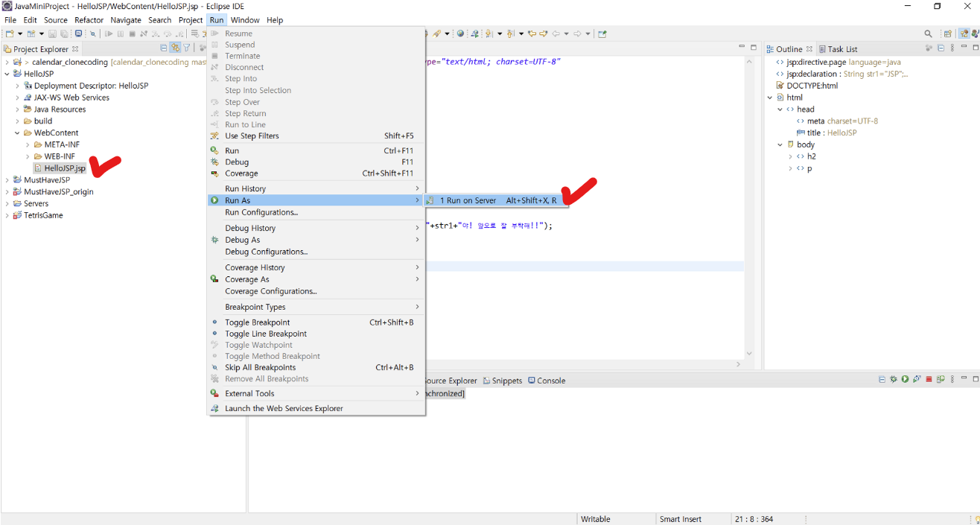Screen dimensions: 980x525
Task: Click the Servers view publish icon
Action: pos(941,379)
